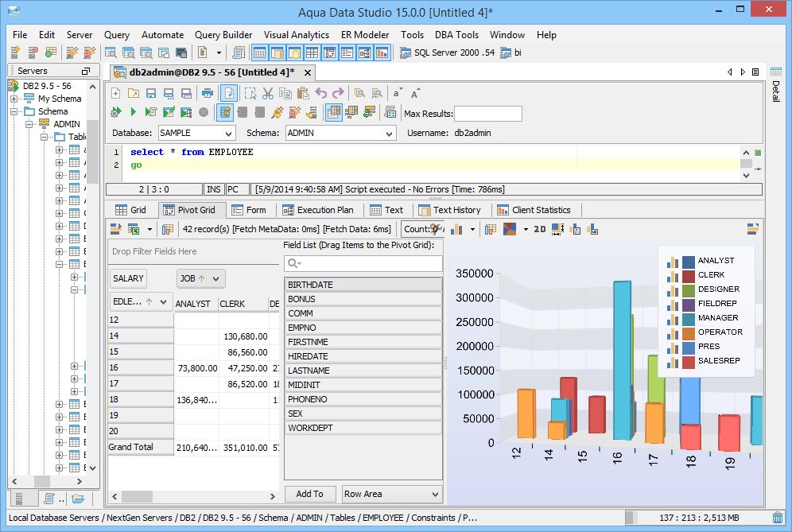792x532 pixels.
Task: Open the JOB column field filter arrow
Action: (x=216, y=278)
